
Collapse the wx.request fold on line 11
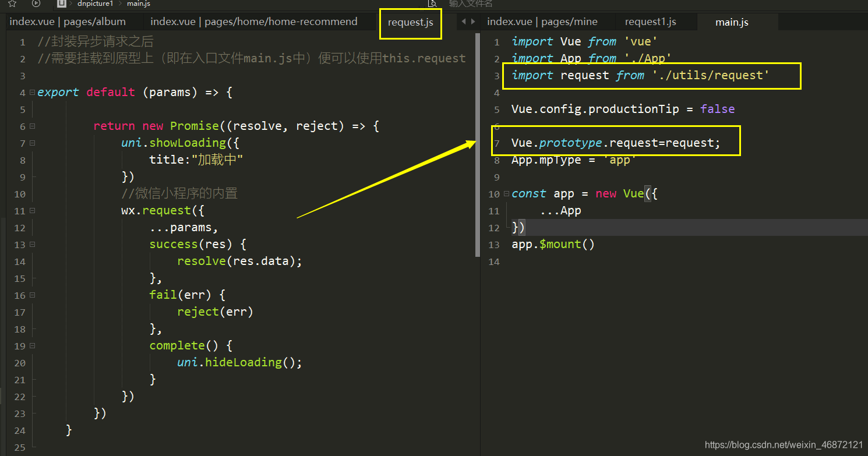click(32, 210)
